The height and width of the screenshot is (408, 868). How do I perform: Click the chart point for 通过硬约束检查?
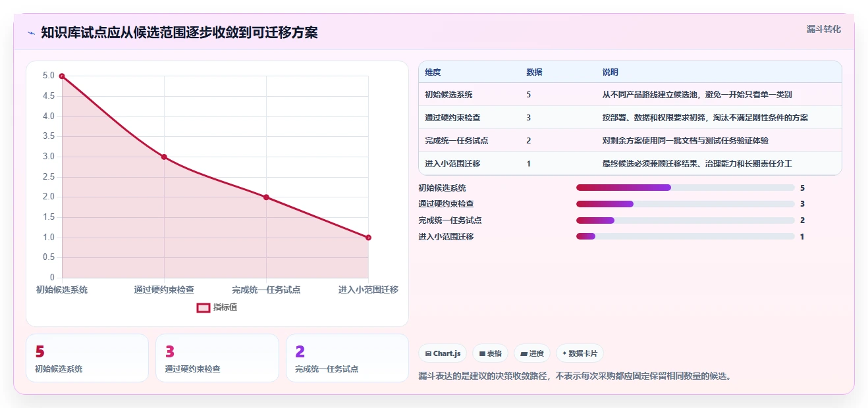[164, 157]
